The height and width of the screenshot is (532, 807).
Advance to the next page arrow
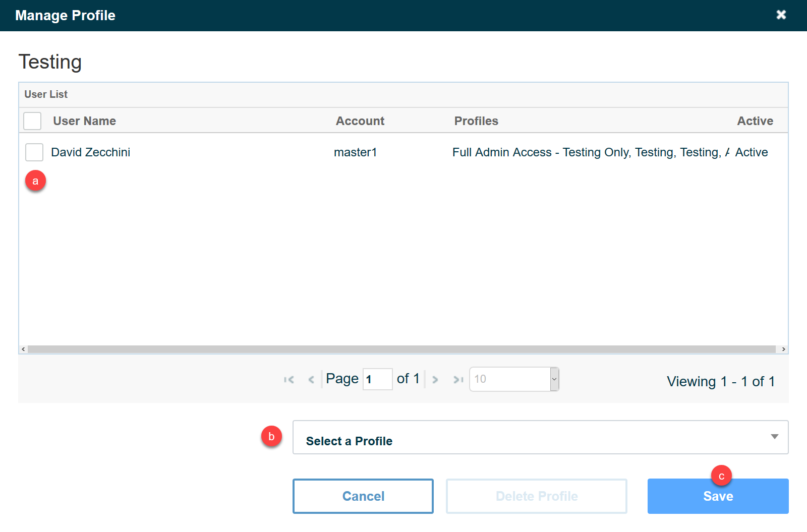pyautogui.click(x=435, y=379)
